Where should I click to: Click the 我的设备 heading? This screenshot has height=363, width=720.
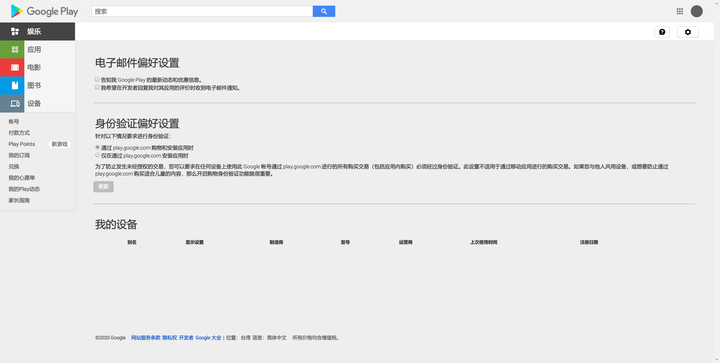116,224
